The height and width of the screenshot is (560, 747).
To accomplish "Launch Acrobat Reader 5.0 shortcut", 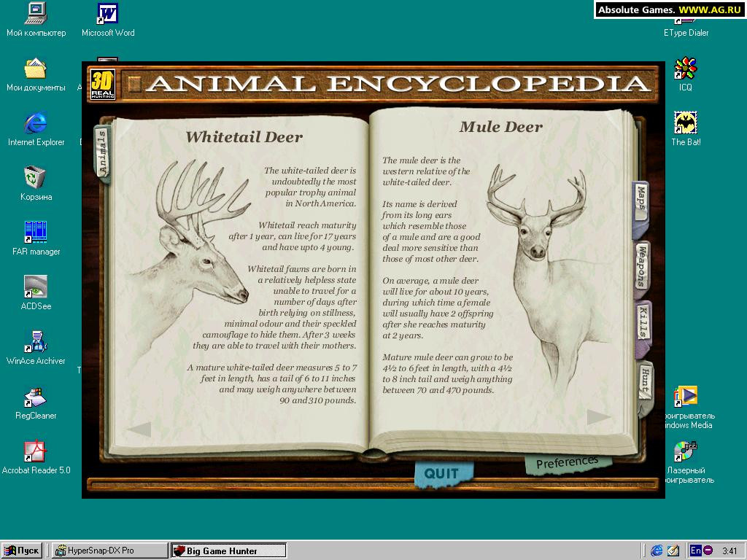I will [x=36, y=458].
